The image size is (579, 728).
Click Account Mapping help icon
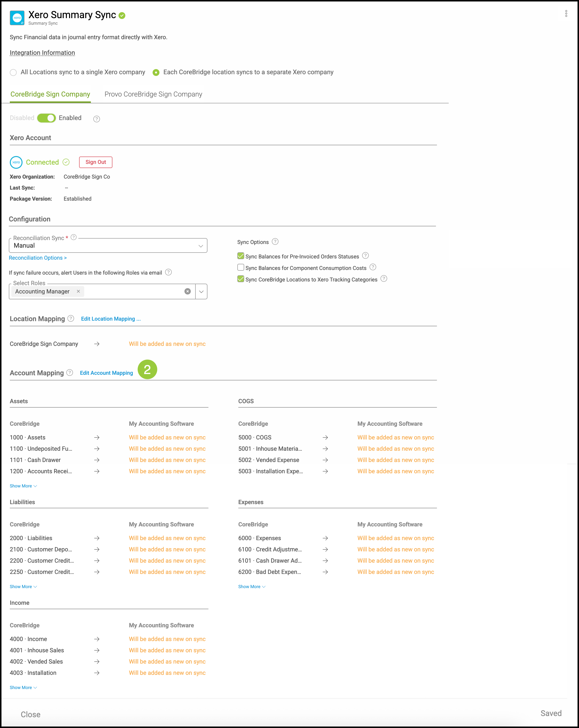(70, 372)
